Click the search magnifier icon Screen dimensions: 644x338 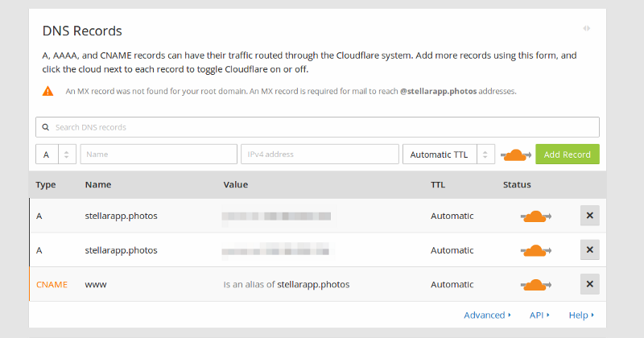click(x=46, y=127)
